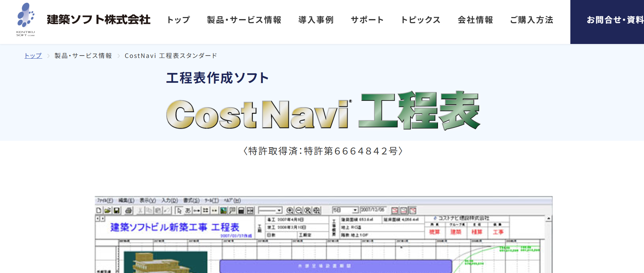Click the zoom in magnifier in CostNavi screenshot
The width and height of the screenshot is (644, 273).
click(x=290, y=210)
